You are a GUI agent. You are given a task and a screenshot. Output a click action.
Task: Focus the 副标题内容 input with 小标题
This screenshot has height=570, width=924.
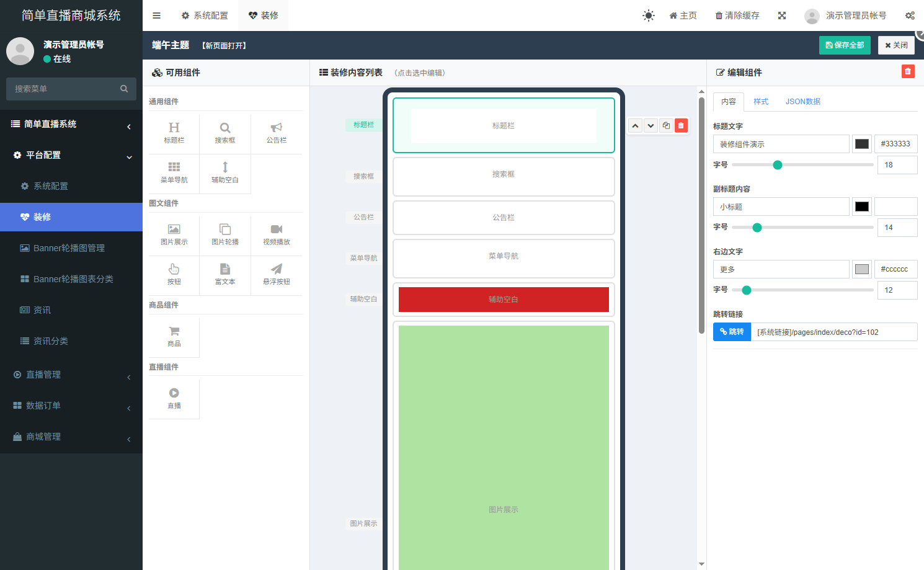[781, 207]
